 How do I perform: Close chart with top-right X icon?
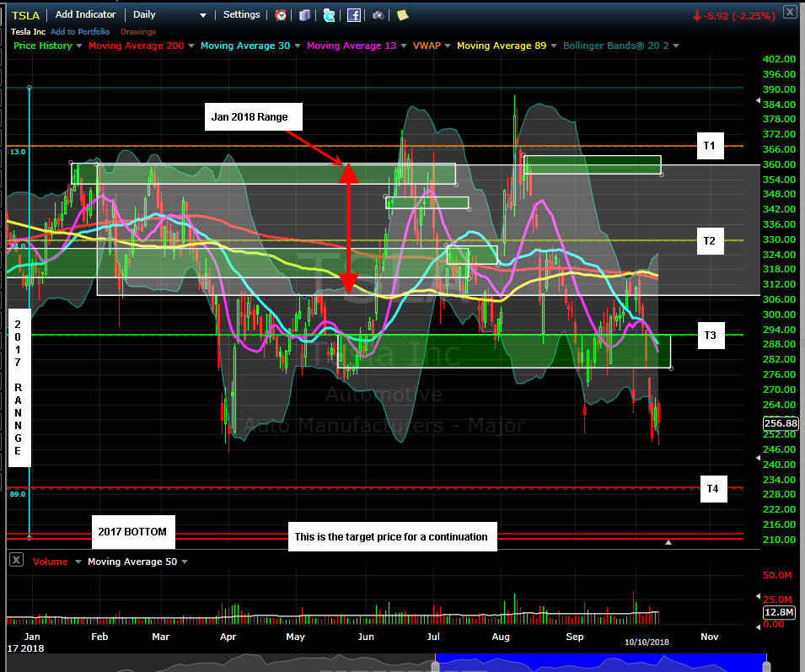(788, 12)
